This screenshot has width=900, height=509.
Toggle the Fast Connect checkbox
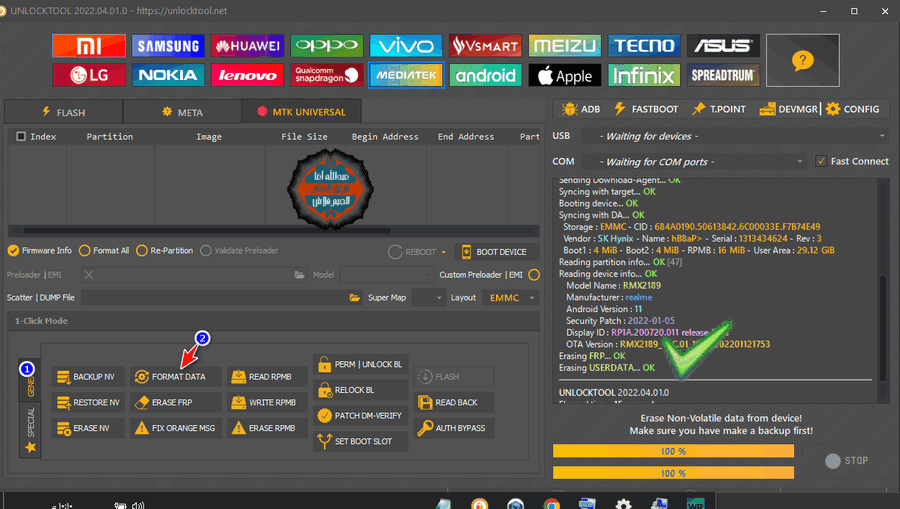click(x=821, y=161)
